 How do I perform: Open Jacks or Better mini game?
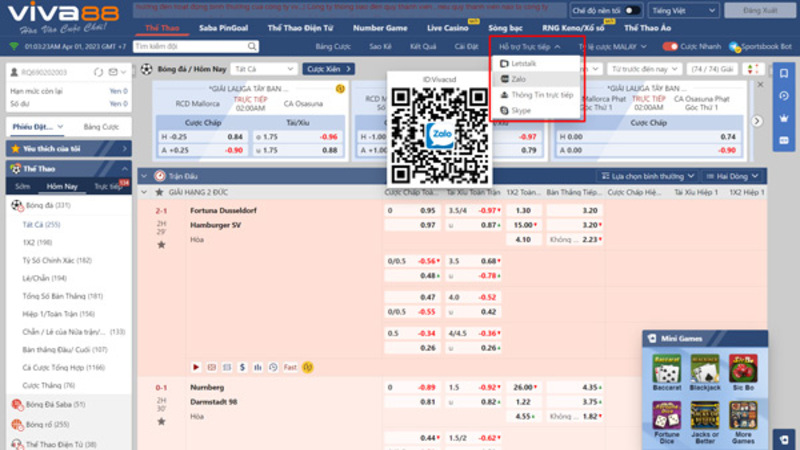705,422
